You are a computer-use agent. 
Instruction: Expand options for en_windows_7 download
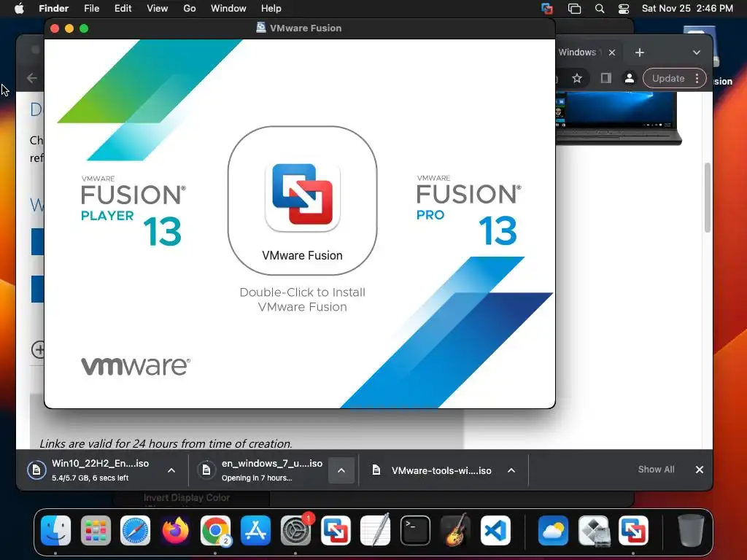click(x=341, y=470)
